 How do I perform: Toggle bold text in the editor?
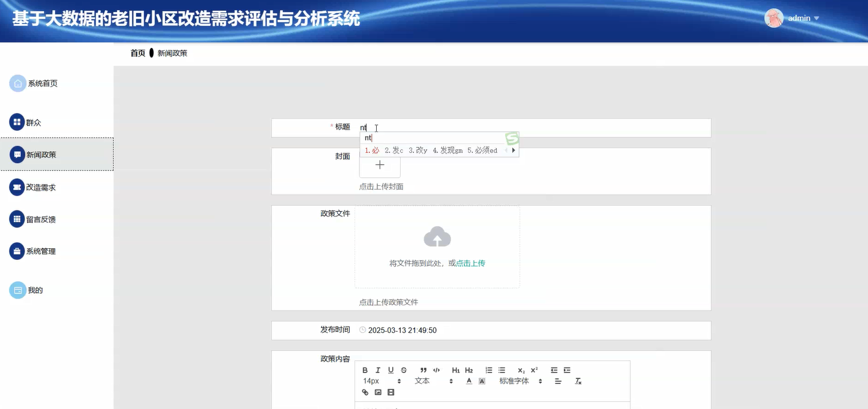[x=365, y=370]
